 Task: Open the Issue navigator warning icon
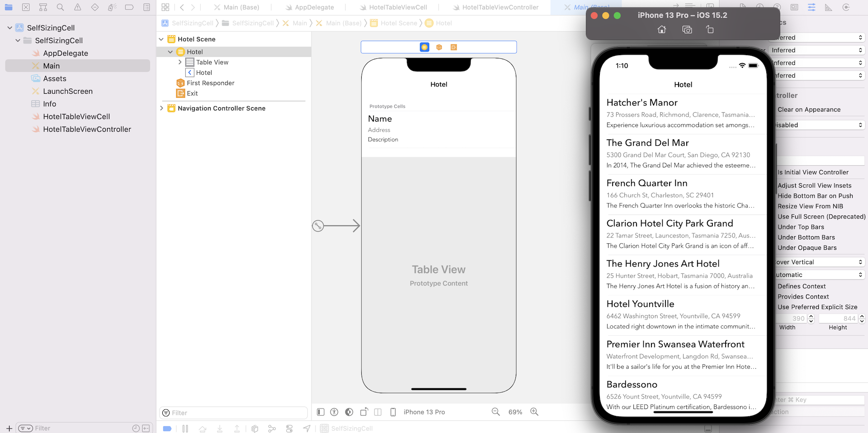click(x=78, y=7)
